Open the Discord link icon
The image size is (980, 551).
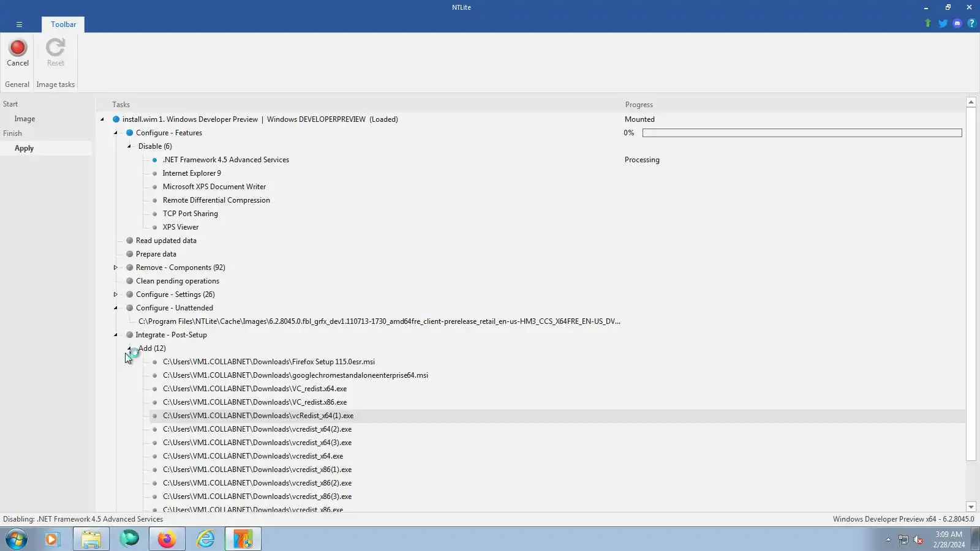coord(957,23)
